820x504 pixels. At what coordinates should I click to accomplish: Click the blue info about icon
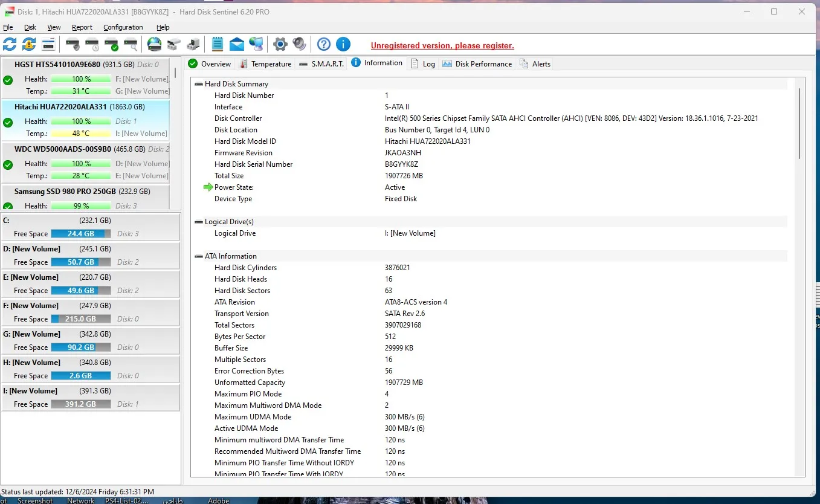tap(343, 44)
